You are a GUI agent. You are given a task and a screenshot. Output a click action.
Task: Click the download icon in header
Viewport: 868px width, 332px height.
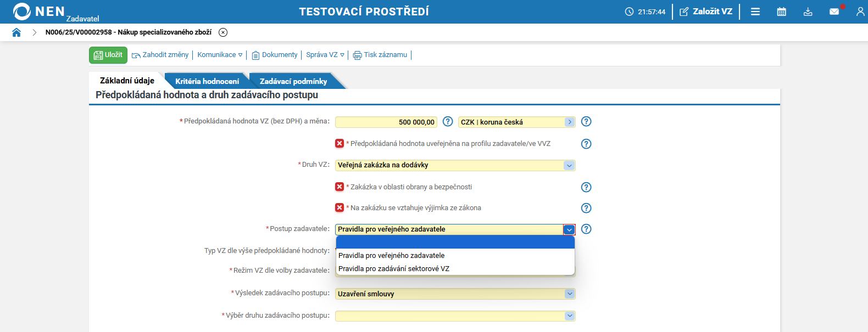(x=808, y=12)
